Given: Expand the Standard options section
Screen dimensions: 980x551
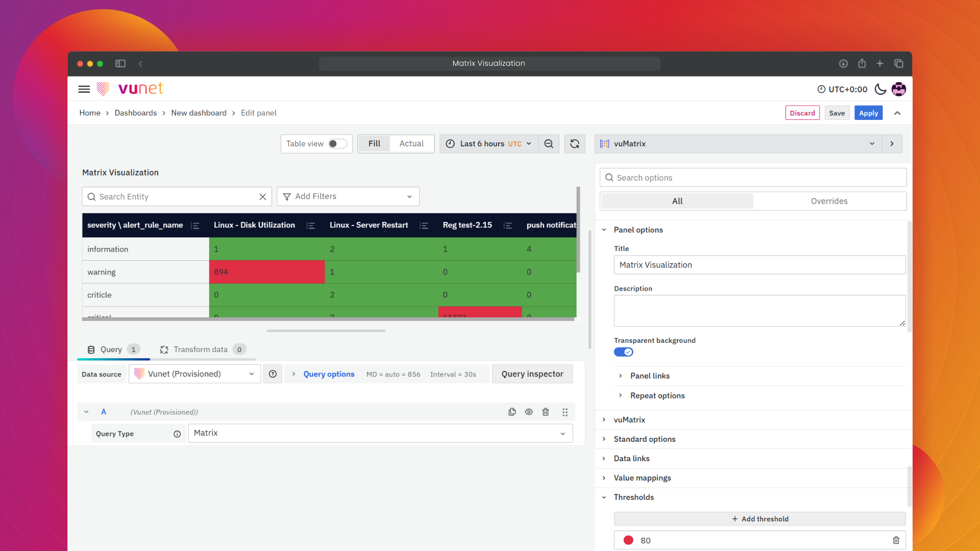Looking at the screenshot, I should (x=644, y=439).
